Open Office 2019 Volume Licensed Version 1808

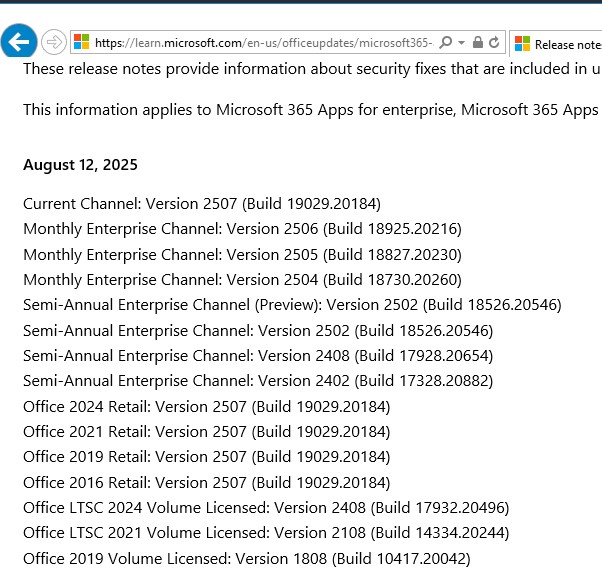[246, 559]
